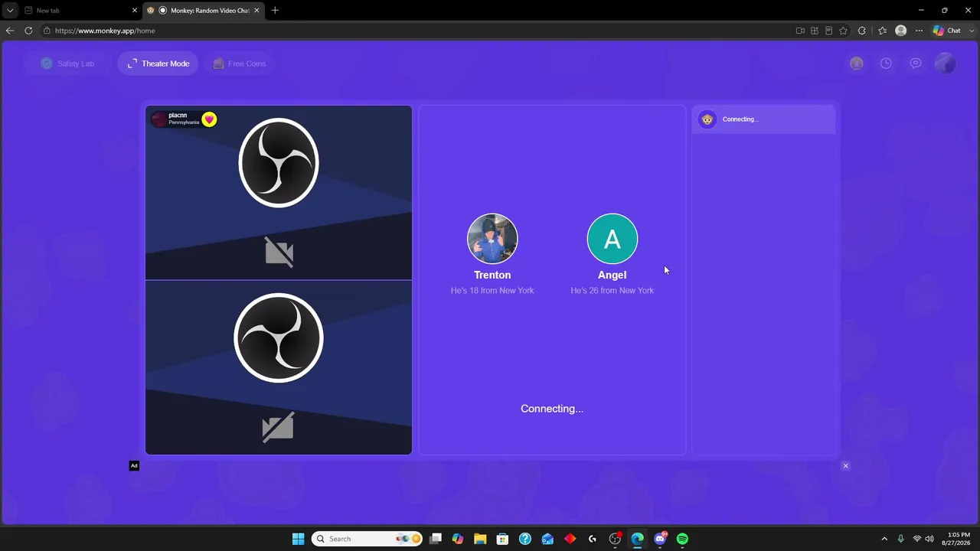Click "He's 18 from New York" text
The height and width of the screenshot is (551, 980).
[492, 291]
